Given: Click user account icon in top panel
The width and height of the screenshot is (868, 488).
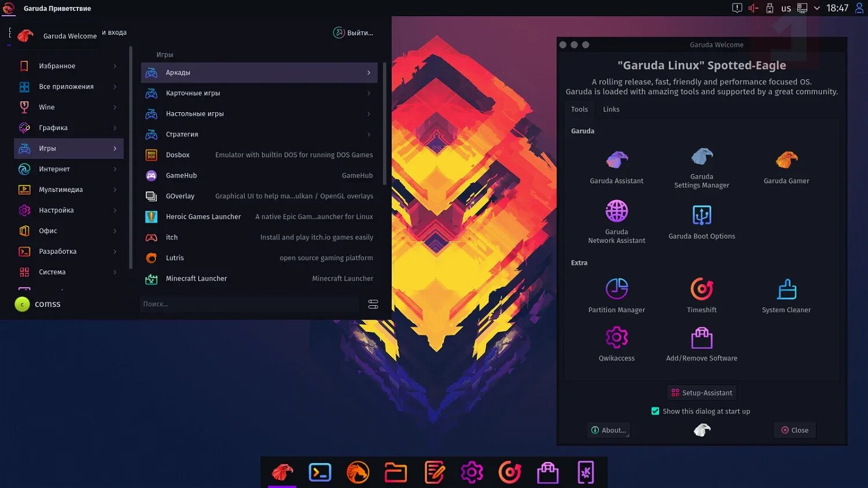Looking at the screenshot, I should click(x=859, y=8).
